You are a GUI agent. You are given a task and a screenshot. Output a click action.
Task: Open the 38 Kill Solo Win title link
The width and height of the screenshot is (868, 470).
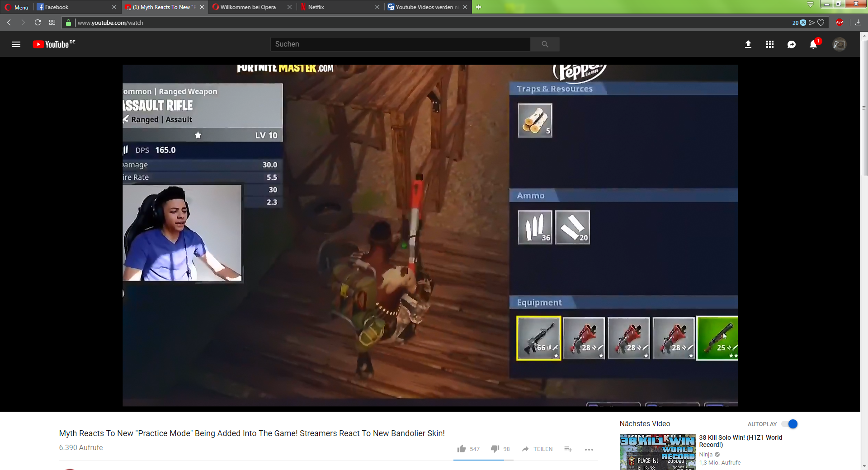click(741, 441)
